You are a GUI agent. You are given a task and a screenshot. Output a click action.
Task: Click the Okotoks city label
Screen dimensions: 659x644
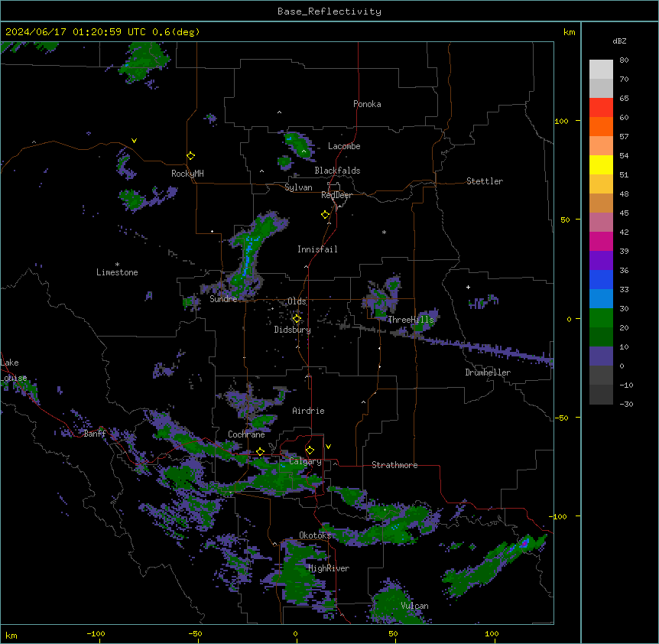(x=315, y=535)
